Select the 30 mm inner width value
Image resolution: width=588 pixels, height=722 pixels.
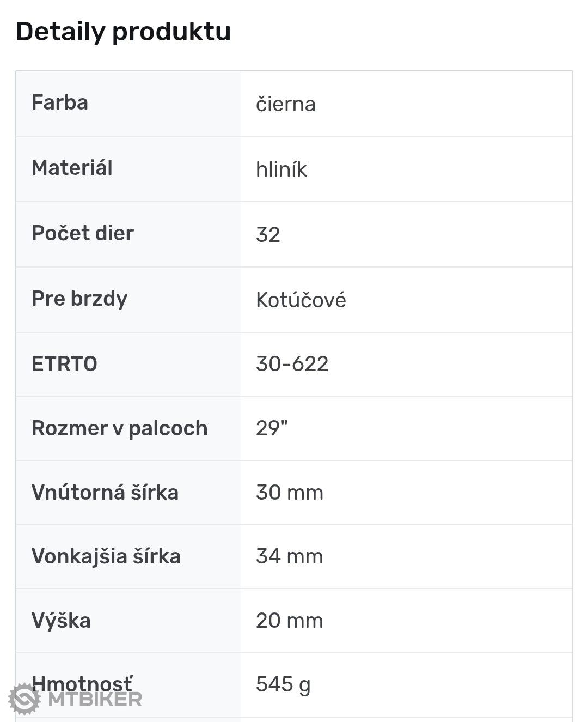(x=290, y=493)
